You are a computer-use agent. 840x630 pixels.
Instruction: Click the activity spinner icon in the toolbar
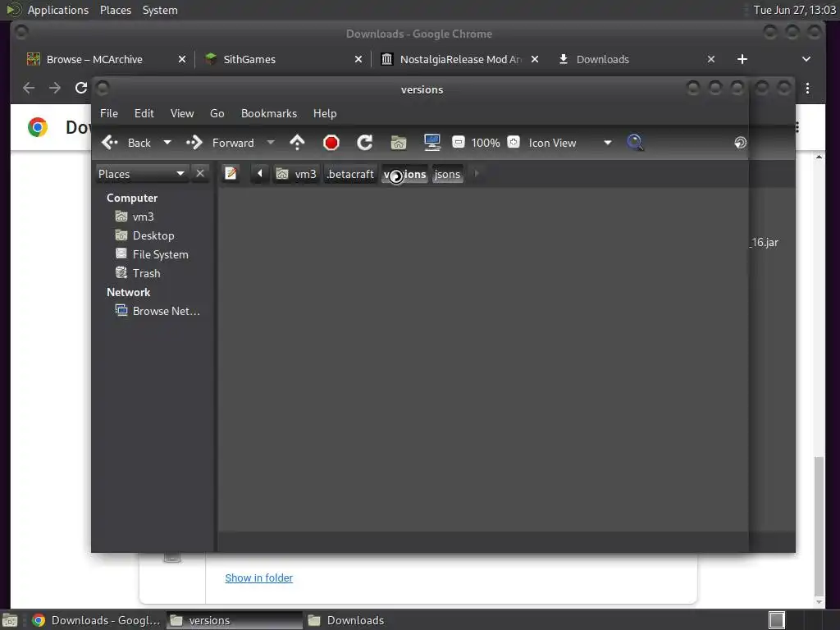point(740,143)
